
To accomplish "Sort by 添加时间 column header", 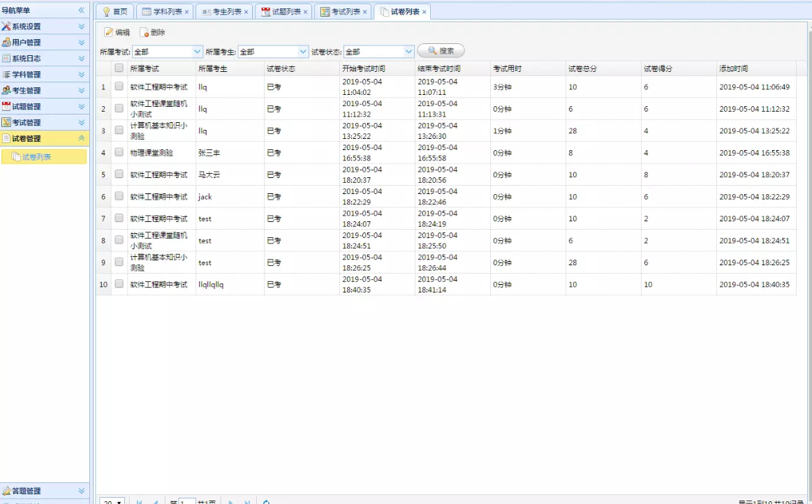I will coord(757,68).
